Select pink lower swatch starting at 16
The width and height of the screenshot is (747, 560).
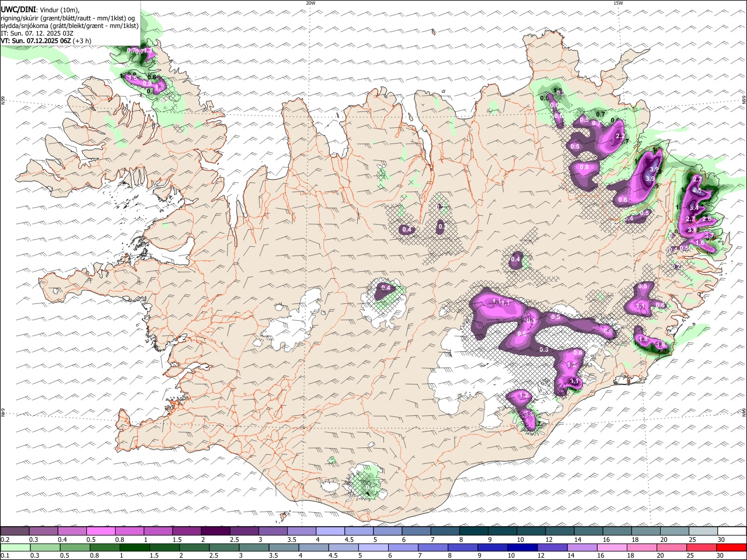[x=611, y=548]
